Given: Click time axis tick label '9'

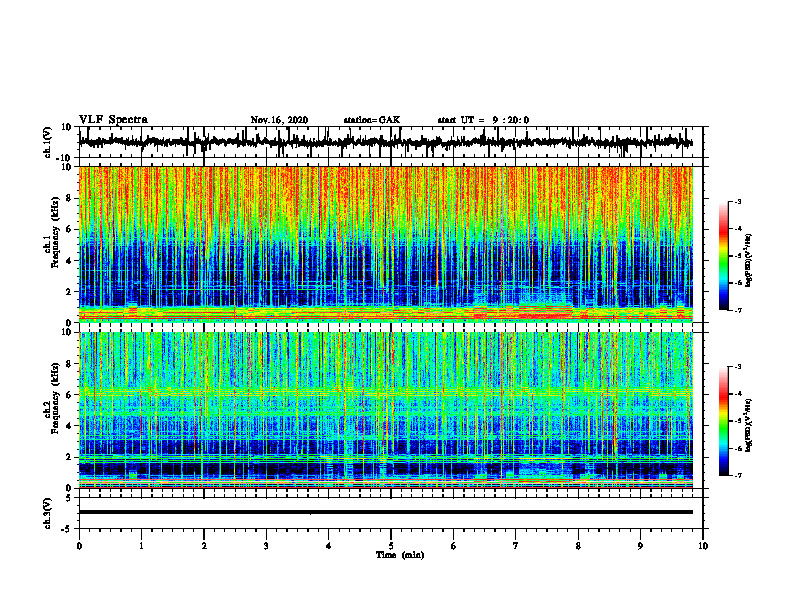Looking at the screenshot, I should pos(640,546).
